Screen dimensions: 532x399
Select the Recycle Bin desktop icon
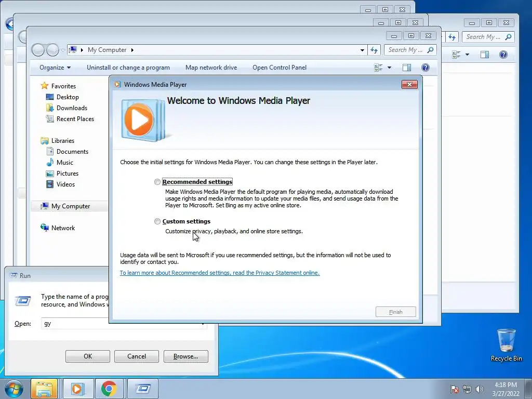click(506, 345)
